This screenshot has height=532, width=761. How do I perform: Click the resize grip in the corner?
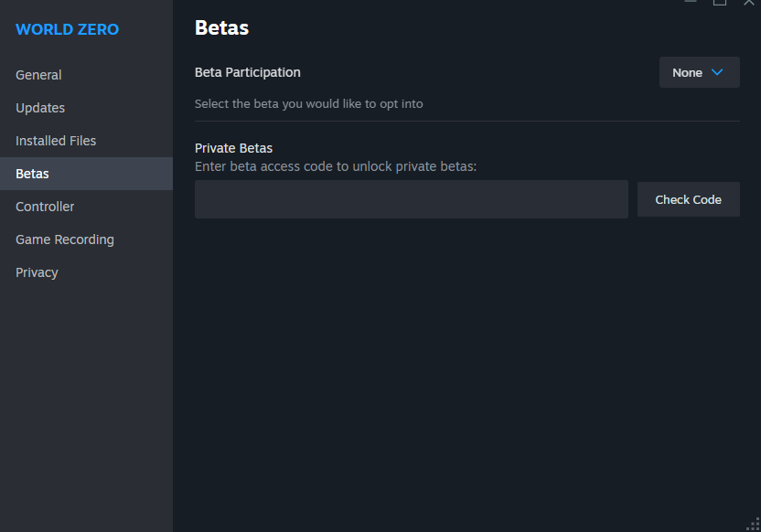tap(754, 525)
